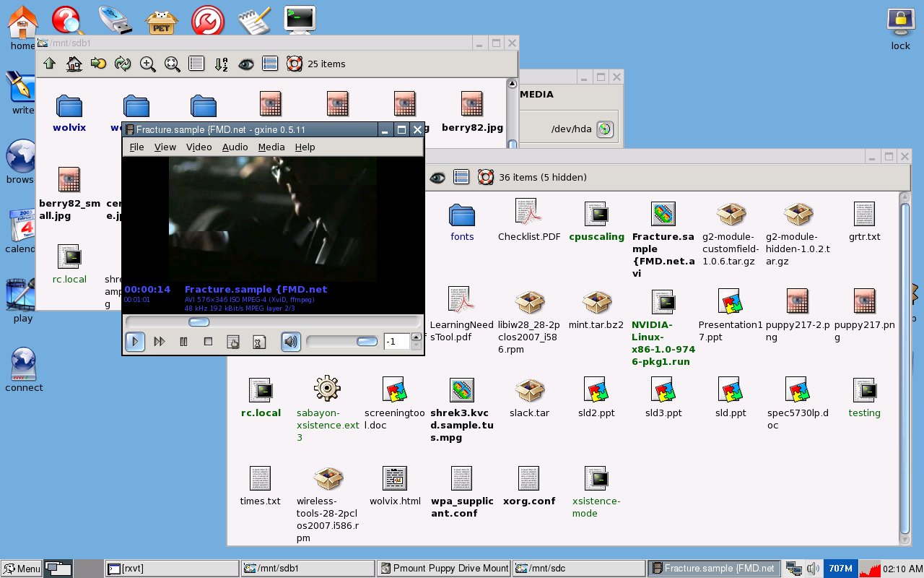Zoom in icons in /mnt/sdb1 window

(x=147, y=64)
